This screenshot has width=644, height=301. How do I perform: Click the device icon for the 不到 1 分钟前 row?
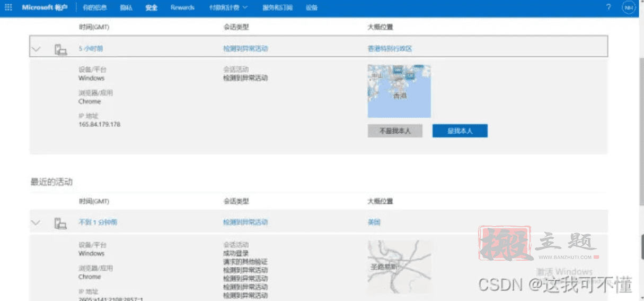point(60,223)
